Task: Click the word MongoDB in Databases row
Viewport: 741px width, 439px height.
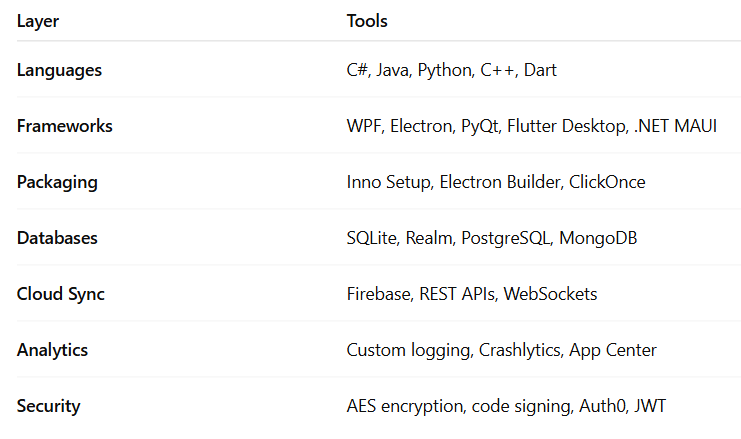Action: [598, 238]
